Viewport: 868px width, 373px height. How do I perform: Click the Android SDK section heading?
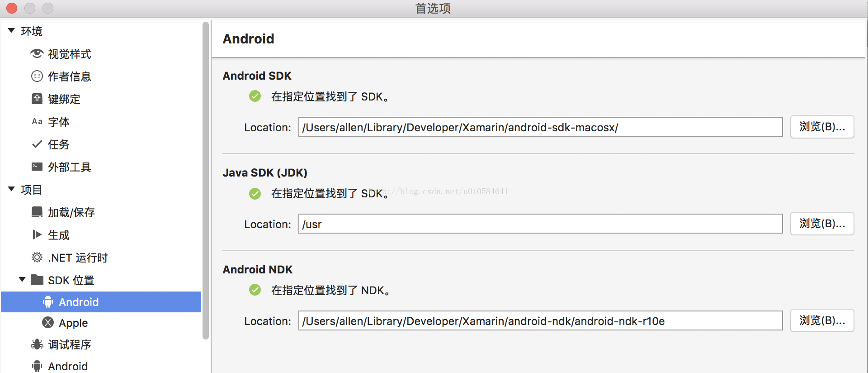point(257,76)
